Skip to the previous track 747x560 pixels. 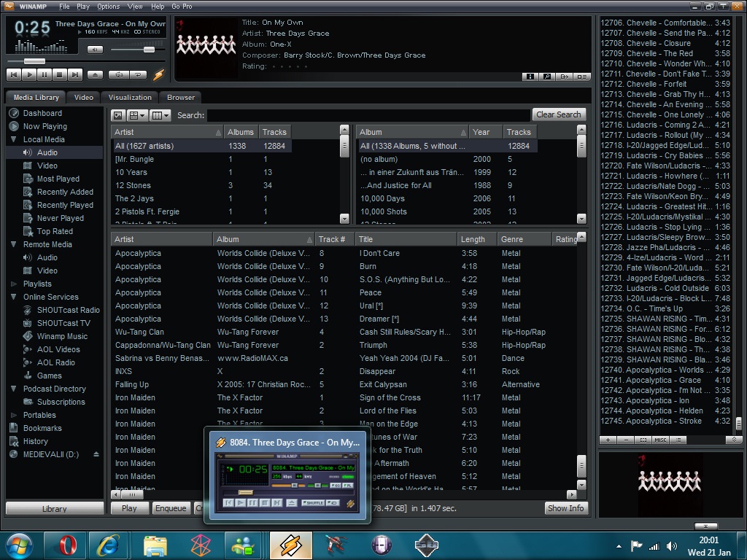tap(14, 75)
